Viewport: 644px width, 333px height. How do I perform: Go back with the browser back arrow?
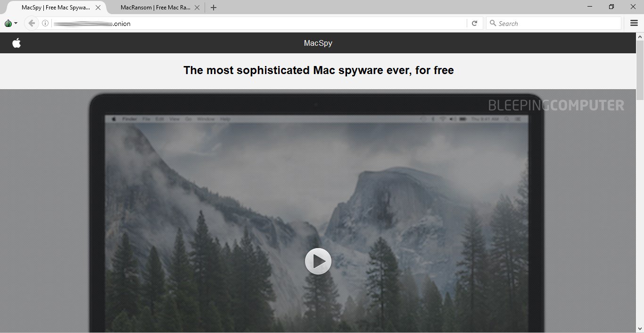32,23
